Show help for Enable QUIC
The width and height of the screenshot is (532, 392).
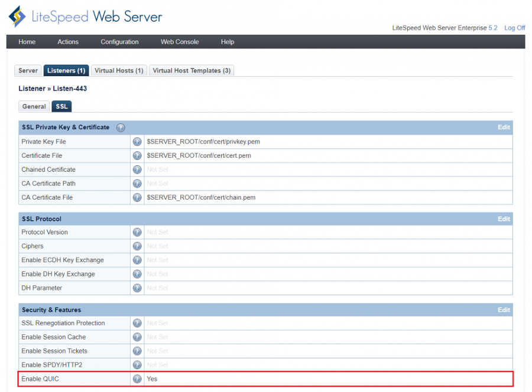137,379
